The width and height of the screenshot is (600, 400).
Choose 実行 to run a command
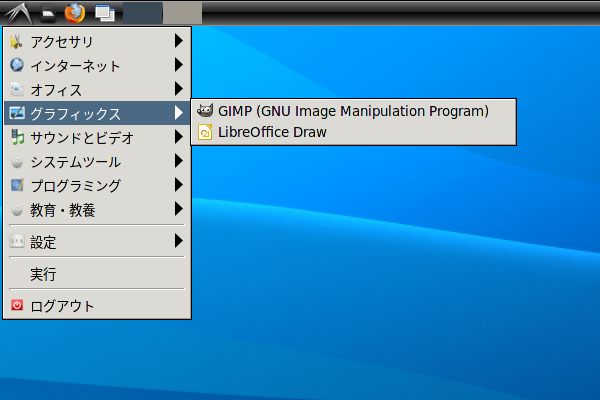97,273
